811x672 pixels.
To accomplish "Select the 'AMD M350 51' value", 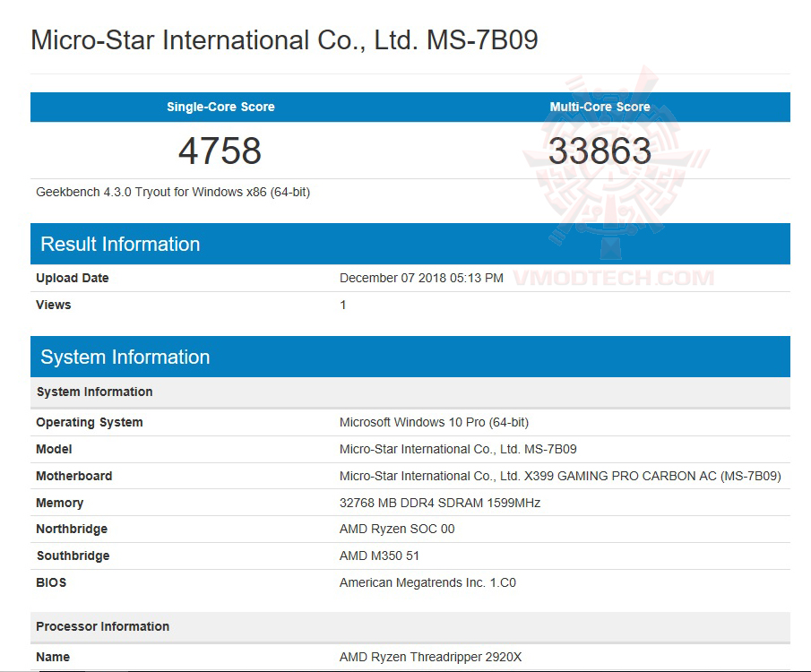I will pos(379,556).
